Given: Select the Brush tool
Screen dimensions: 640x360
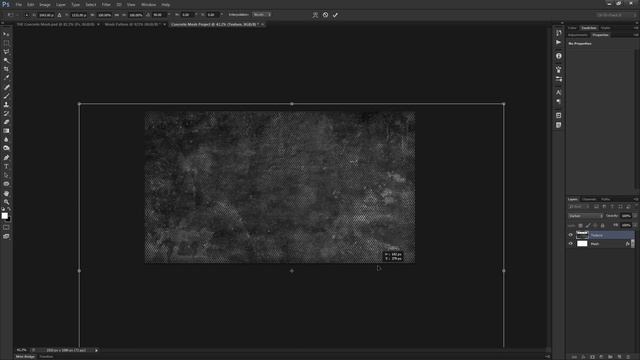Looking at the screenshot, I should [x=6, y=96].
